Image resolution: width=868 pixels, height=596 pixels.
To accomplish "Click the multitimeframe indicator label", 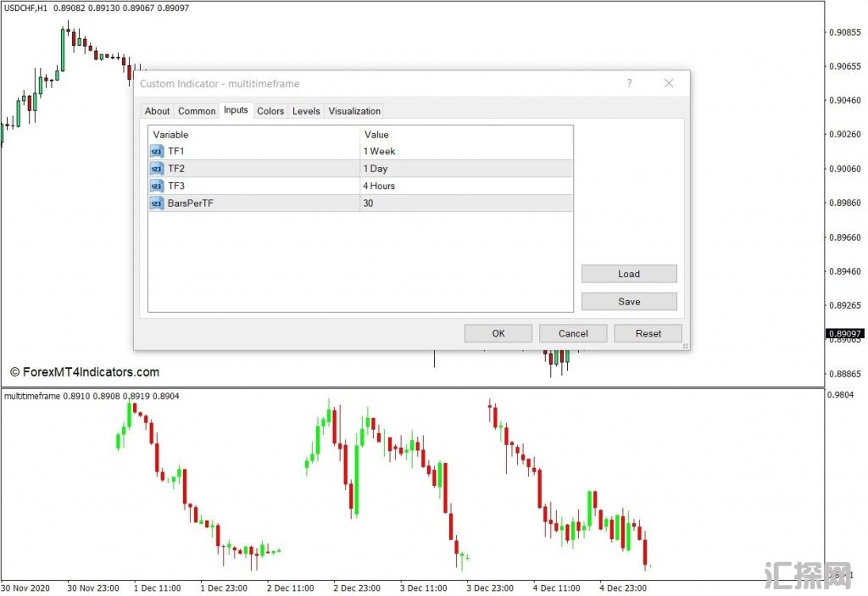I will pos(32,396).
